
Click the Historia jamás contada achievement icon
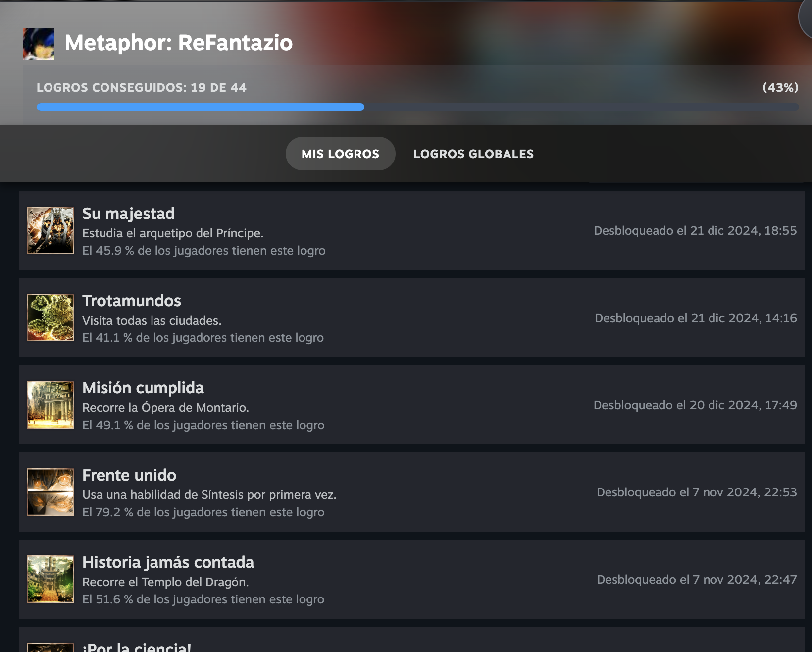point(51,579)
